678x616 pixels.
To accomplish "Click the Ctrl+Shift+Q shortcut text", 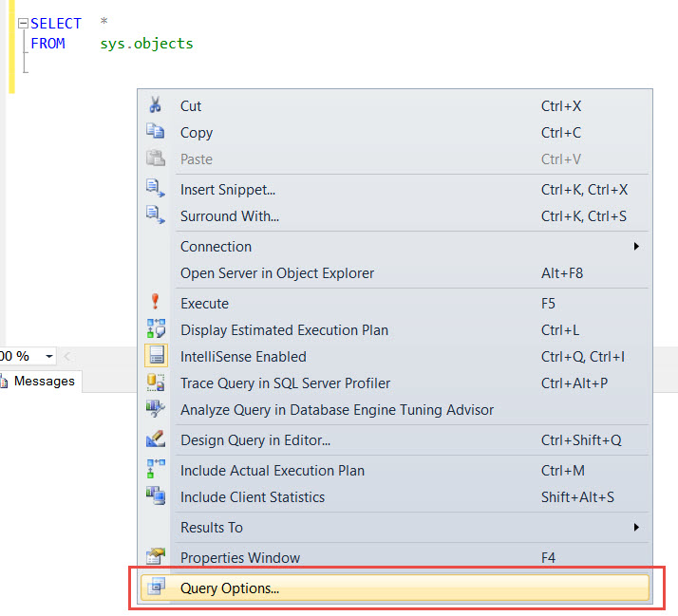I will (581, 440).
